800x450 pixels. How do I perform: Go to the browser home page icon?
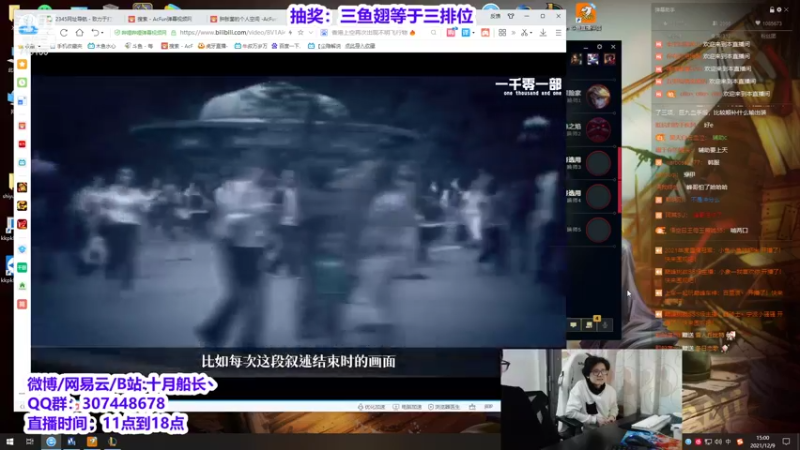point(80,33)
